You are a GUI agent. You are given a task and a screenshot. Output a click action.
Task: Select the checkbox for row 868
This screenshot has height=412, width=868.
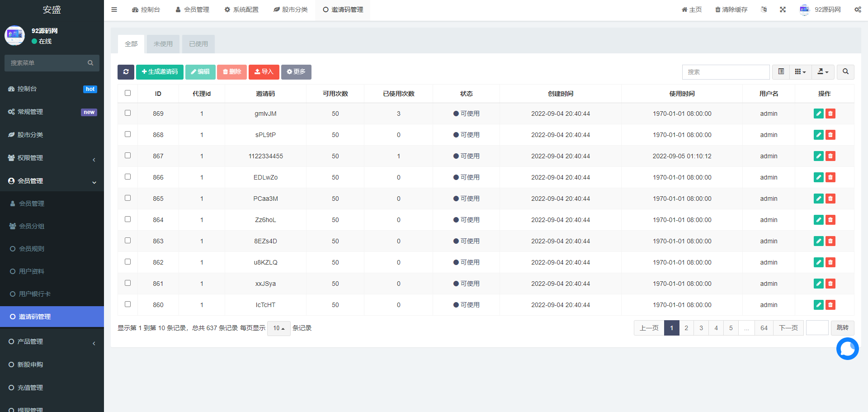[127, 134]
